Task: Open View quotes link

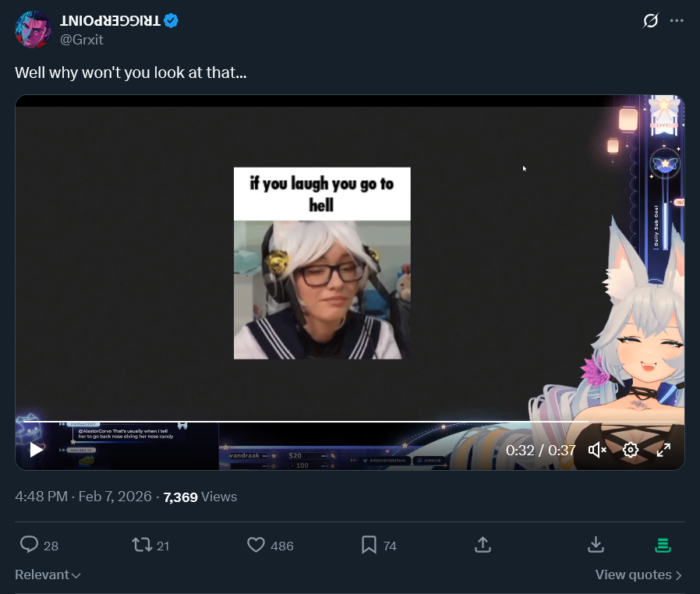Action: (x=638, y=575)
